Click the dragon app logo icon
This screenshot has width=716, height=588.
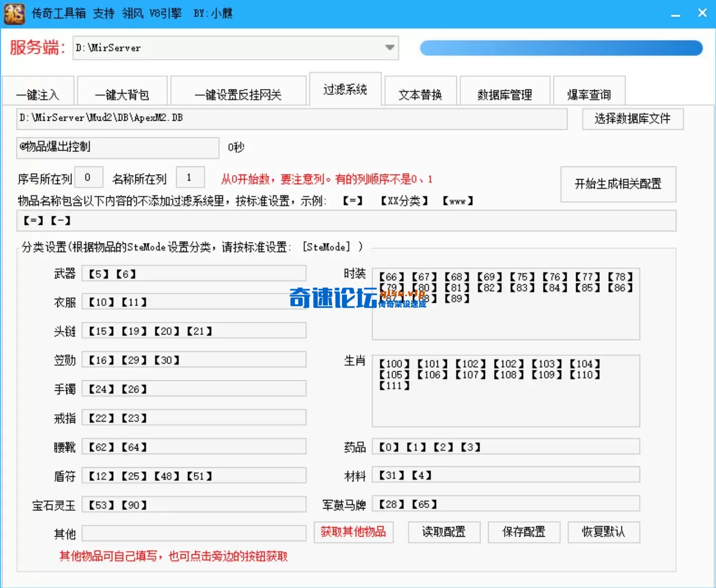14,13
